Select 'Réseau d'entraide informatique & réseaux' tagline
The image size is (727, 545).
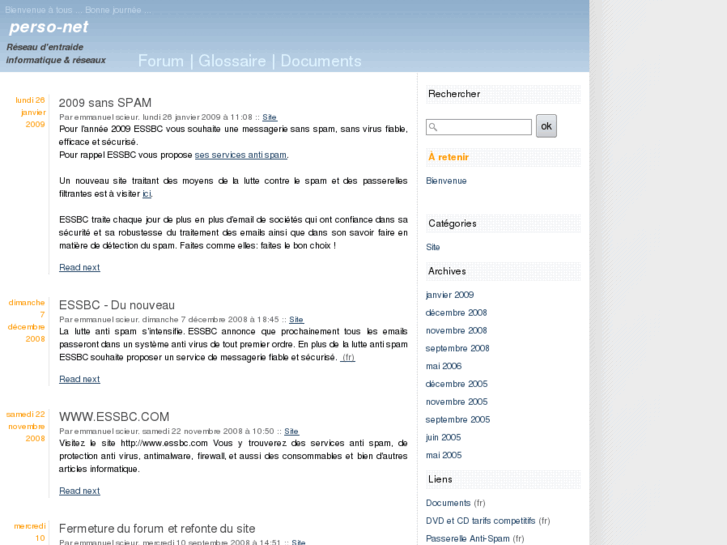pos(56,53)
